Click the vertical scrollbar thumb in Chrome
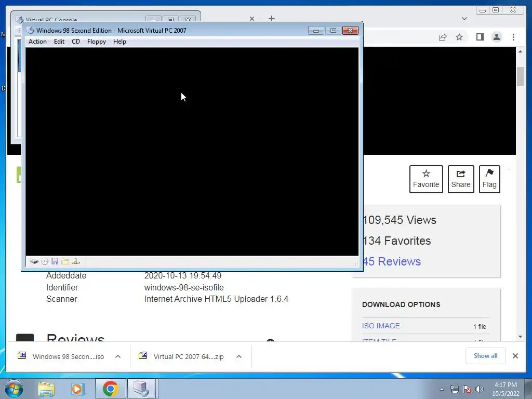Screen dimensions: 532x399 (x=521, y=77)
